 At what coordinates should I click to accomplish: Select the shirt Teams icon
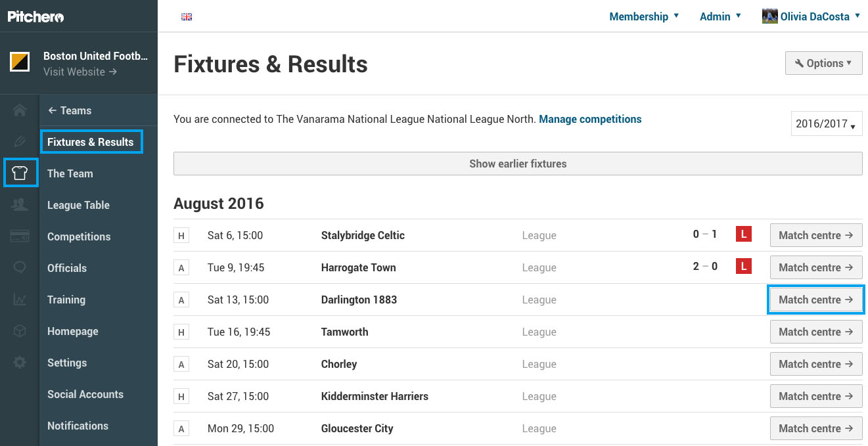coord(20,173)
